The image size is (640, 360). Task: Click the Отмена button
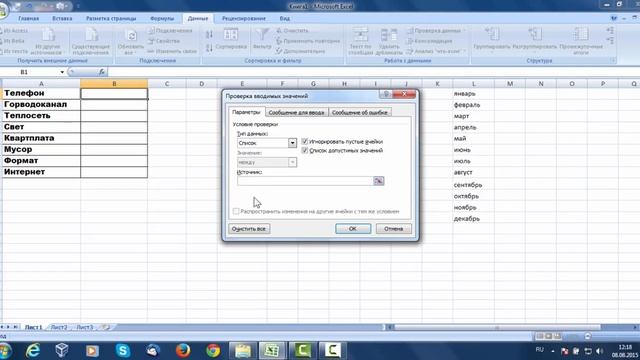pyautogui.click(x=393, y=229)
